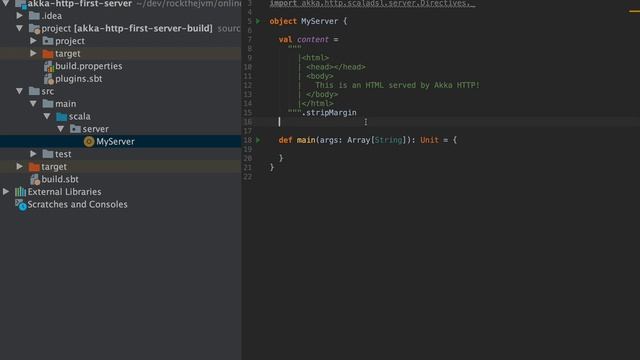Click line number 18 in the gutter
The width and height of the screenshot is (640, 360).
[x=248, y=140]
